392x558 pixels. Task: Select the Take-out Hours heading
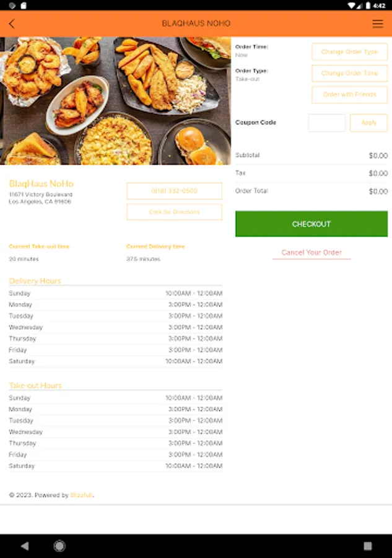pos(35,386)
